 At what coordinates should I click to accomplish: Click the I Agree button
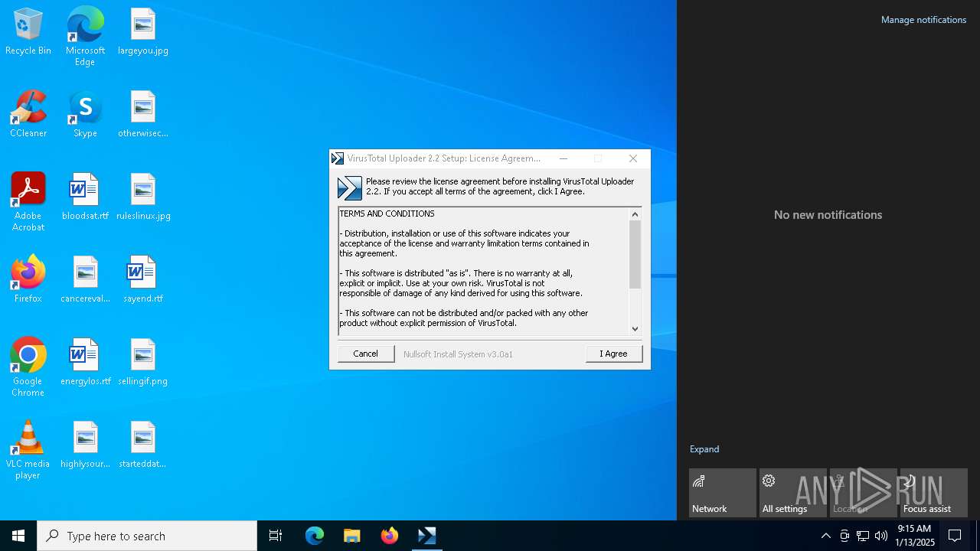[x=613, y=354]
